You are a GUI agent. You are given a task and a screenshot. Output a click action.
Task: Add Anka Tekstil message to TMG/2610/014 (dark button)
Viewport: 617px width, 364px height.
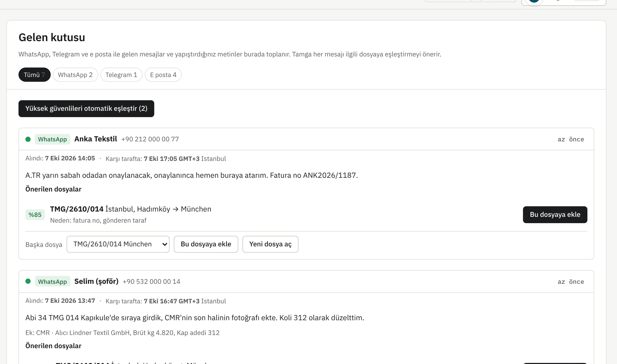555,215
